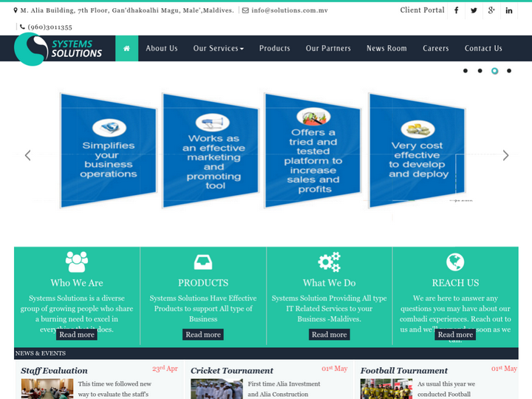Click the Staff Evaluation photo thumbnail
The image size is (532, 399).
point(47,389)
